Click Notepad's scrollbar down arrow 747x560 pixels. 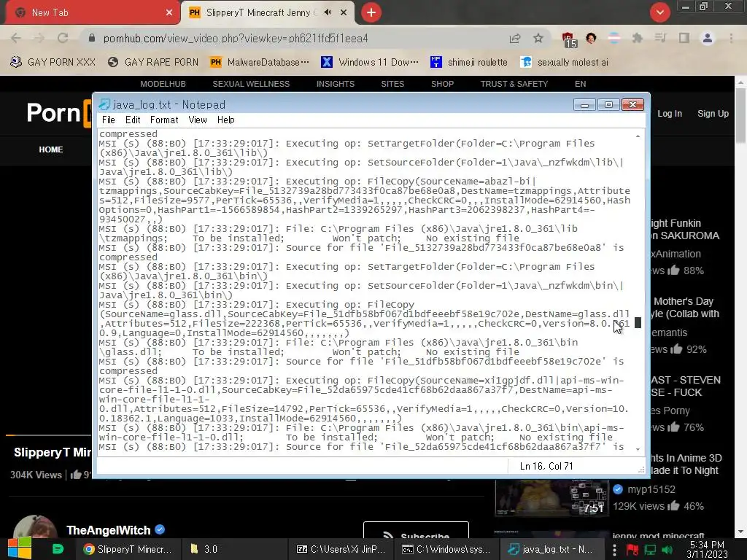pos(638,449)
